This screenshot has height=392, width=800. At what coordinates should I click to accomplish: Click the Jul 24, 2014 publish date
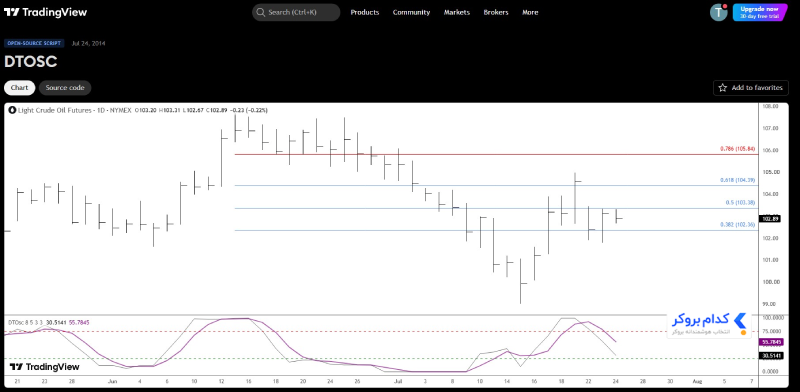pos(89,43)
